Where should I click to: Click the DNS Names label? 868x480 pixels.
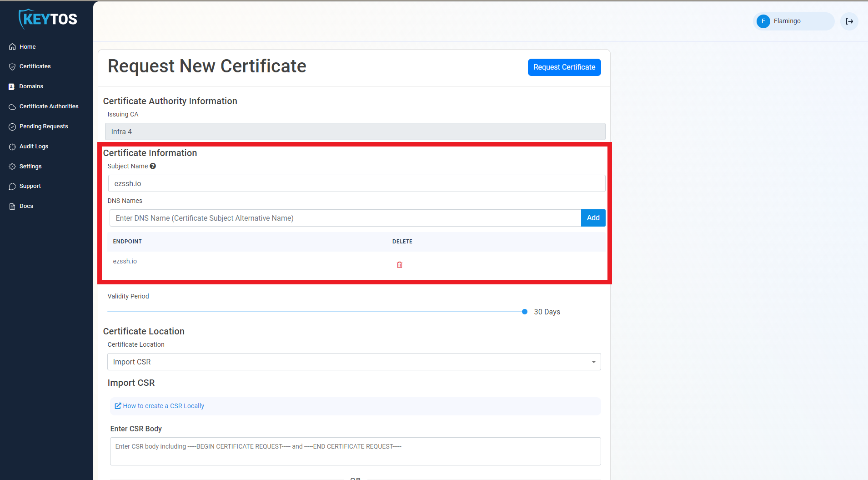(x=125, y=201)
